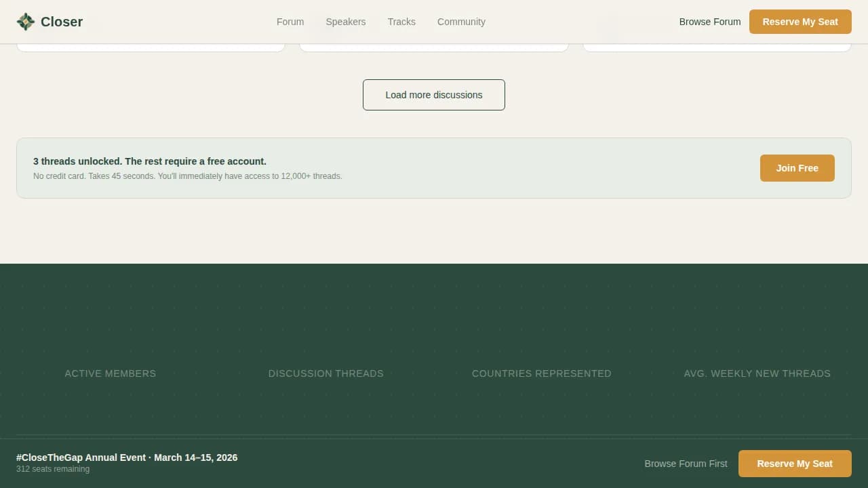Click the ACTIVE MEMBERS stat label
Screen dimensions: 868x488
click(110, 373)
